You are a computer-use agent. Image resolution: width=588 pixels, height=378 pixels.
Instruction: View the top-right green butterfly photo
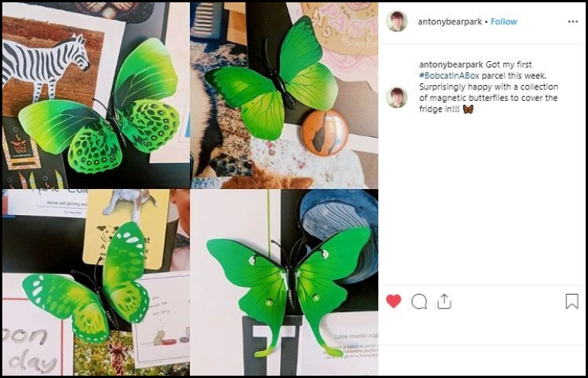[284, 95]
